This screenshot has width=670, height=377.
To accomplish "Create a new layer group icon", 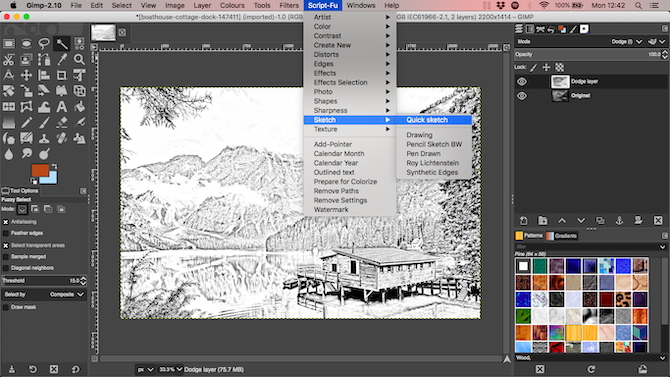I will 543,221.
